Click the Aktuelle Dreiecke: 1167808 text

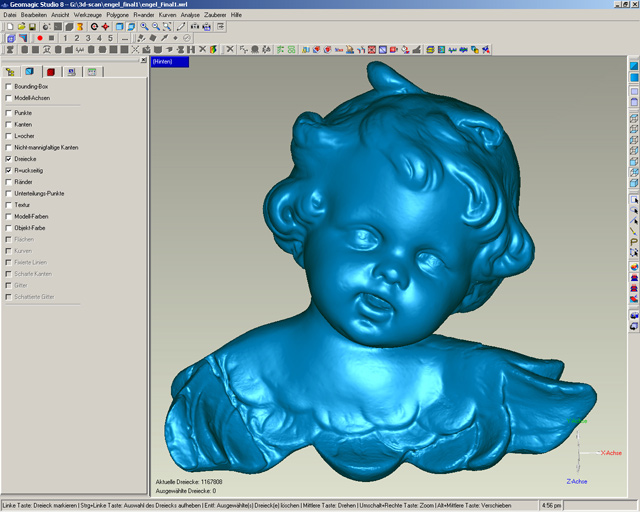(189, 482)
